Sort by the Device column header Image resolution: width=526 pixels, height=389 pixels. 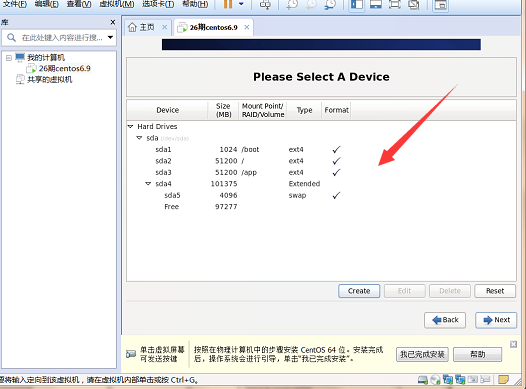(167, 110)
